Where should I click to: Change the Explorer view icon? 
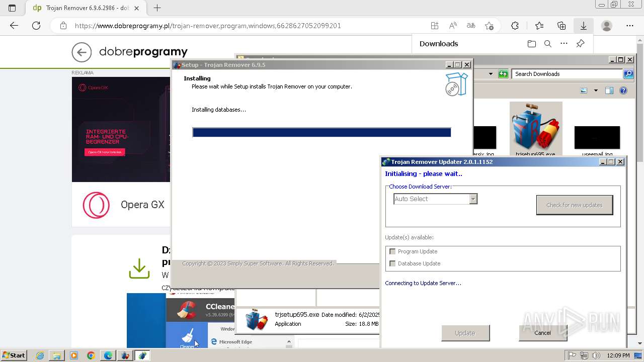tap(584, 90)
